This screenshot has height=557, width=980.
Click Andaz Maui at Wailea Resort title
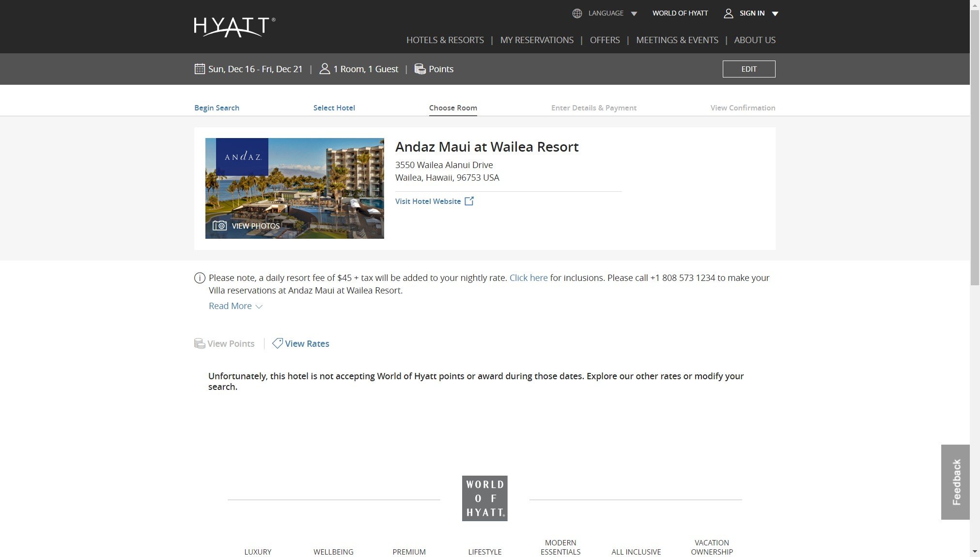pos(487,147)
